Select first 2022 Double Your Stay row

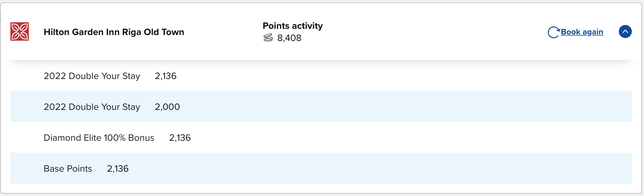pos(321,76)
